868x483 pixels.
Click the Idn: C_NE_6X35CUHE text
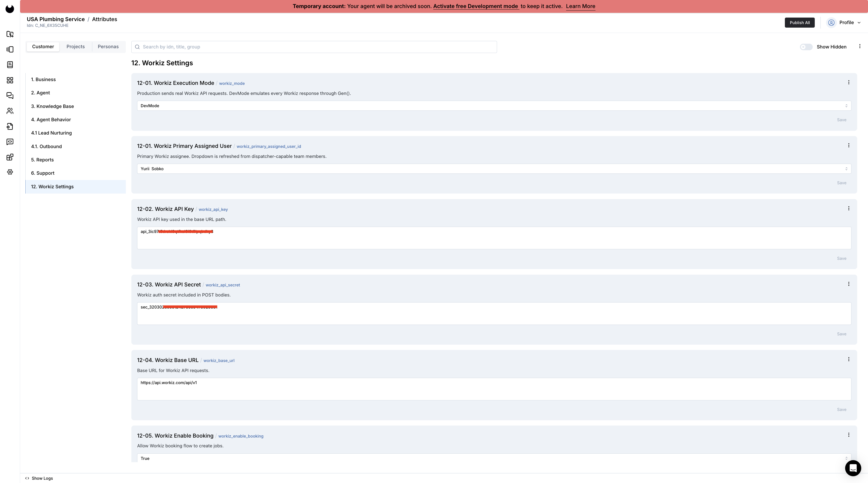click(47, 26)
